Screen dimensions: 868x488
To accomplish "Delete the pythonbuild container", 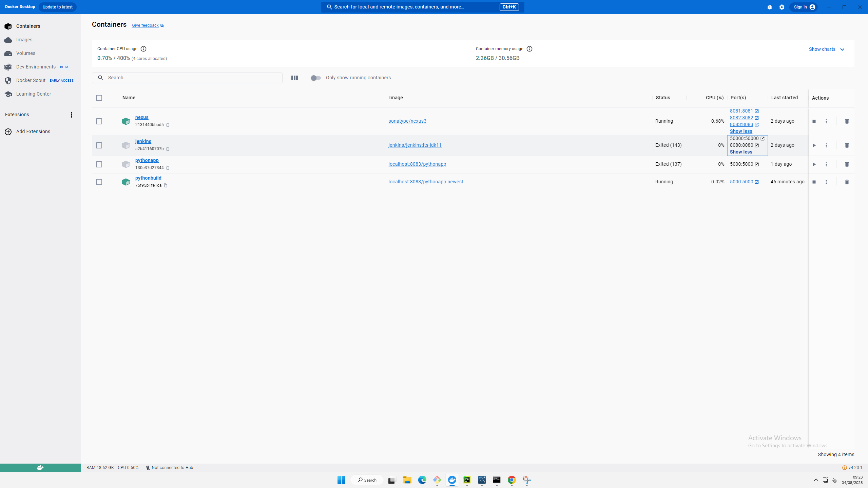I will click(x=846, y=182).
